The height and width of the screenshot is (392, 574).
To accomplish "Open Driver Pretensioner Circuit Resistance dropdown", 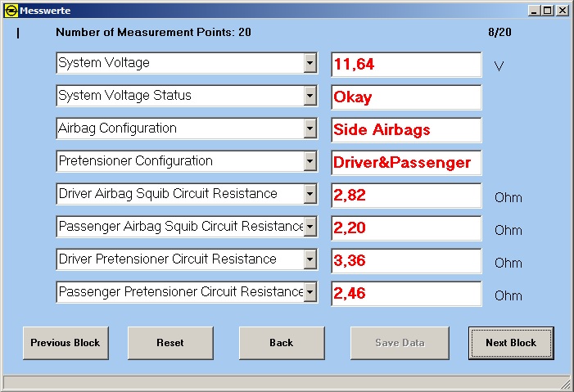I will click(x=310, y=260).
